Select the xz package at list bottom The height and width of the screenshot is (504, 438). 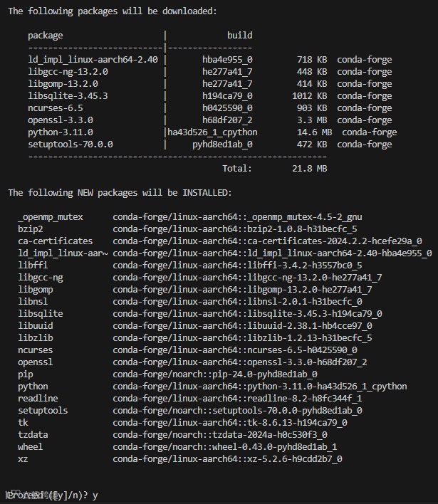point(23,459)
